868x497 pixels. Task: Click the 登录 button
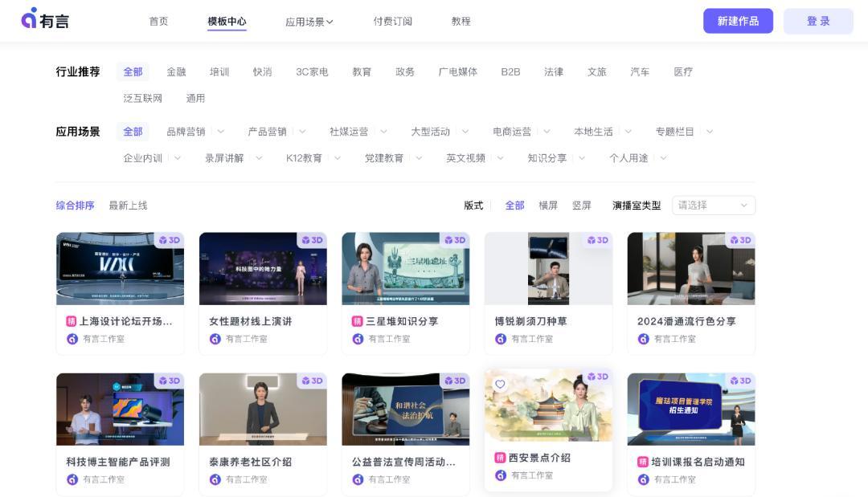point(818,21)
